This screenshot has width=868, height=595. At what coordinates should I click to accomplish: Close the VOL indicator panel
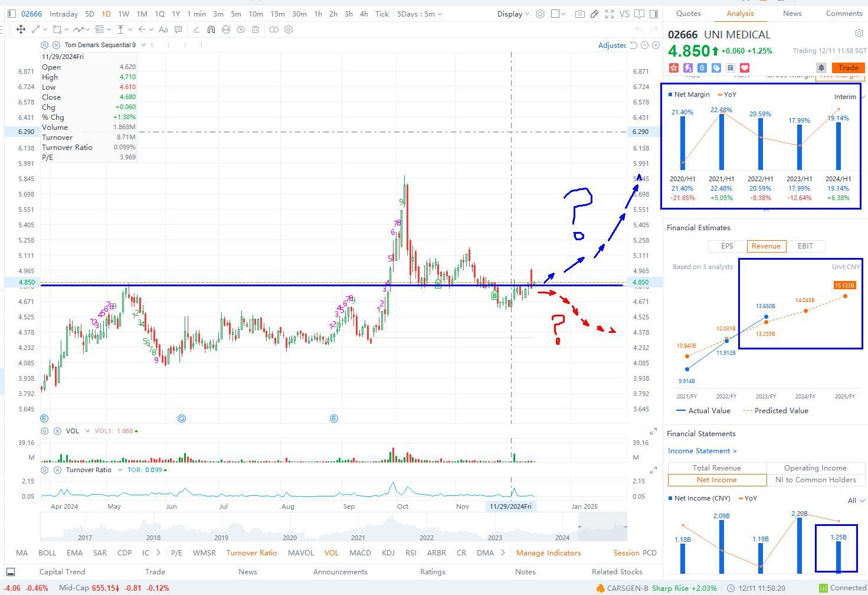pyautogui.click(x=57, y=431)
